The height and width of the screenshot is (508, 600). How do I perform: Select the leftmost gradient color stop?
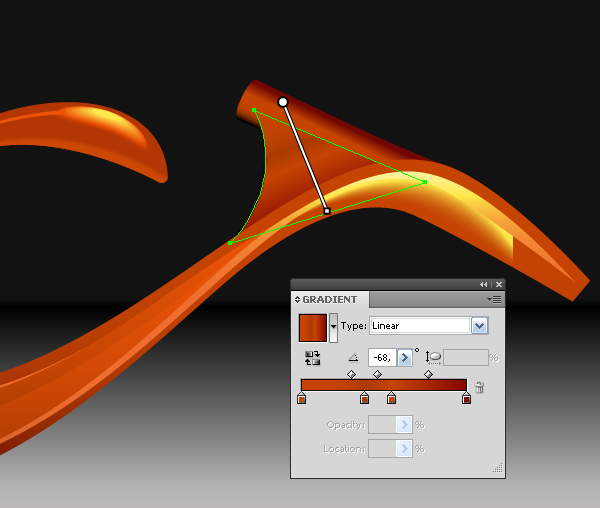point(302,398)
